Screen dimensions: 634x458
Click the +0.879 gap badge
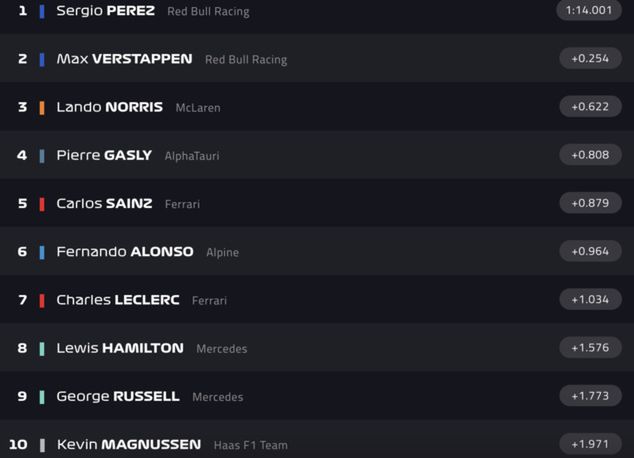[590, 203]
